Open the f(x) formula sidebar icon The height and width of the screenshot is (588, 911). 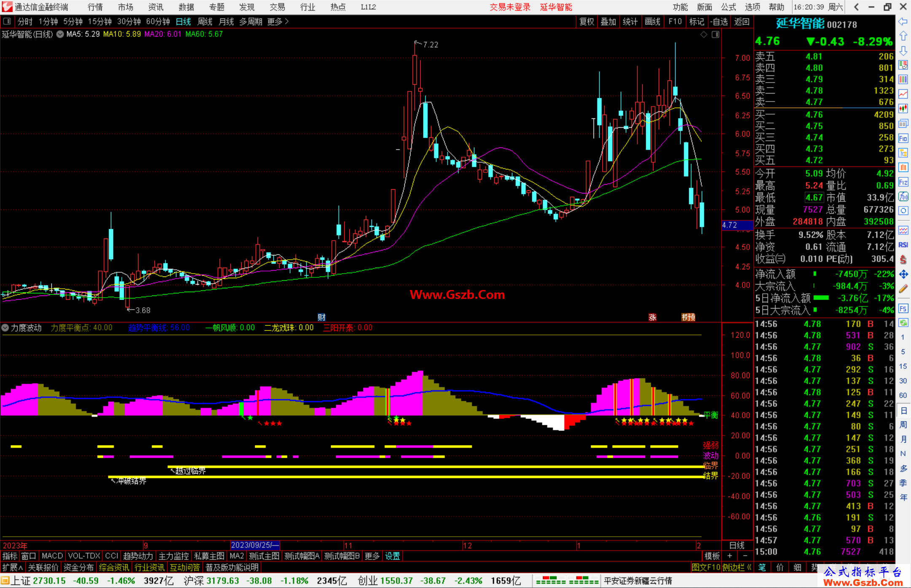click(x=903, y=196)
